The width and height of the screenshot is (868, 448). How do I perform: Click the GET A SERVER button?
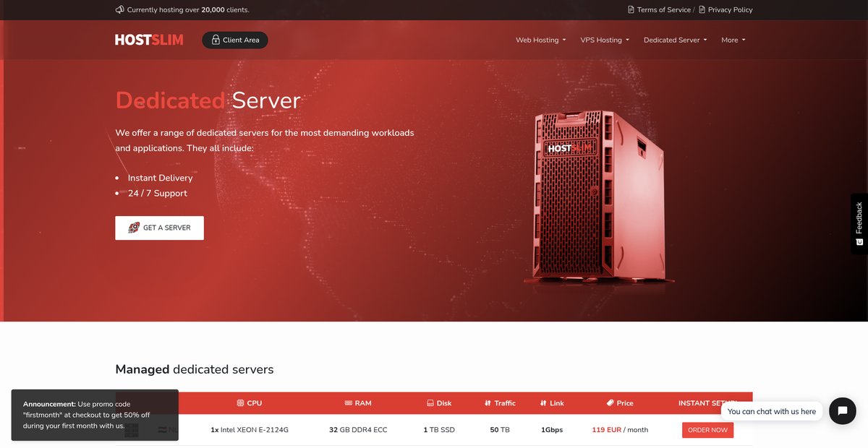coord(159,228)
